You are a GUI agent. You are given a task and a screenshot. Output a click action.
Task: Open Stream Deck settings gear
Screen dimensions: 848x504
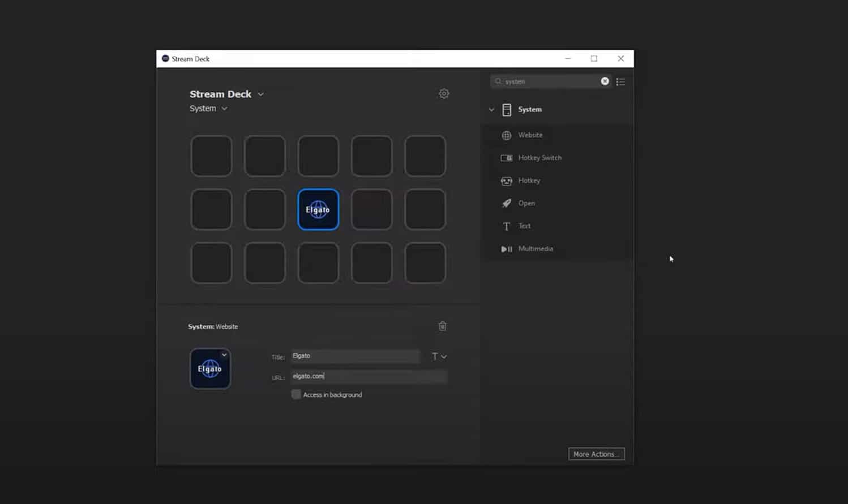click(x=444, y=94)
